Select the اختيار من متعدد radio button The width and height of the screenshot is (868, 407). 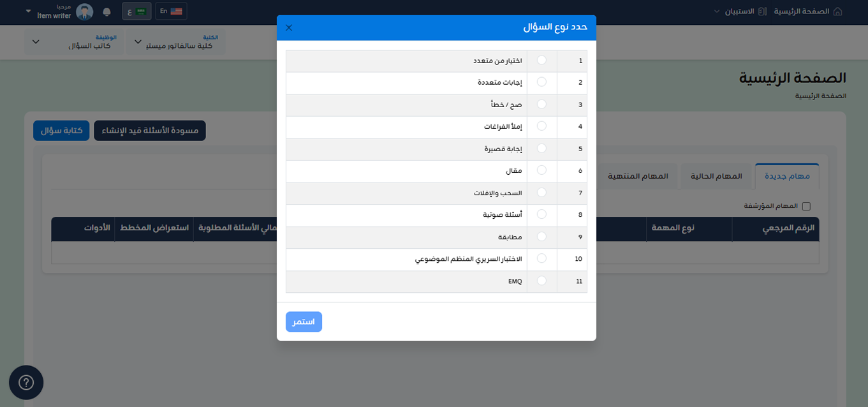pos(541,60)
